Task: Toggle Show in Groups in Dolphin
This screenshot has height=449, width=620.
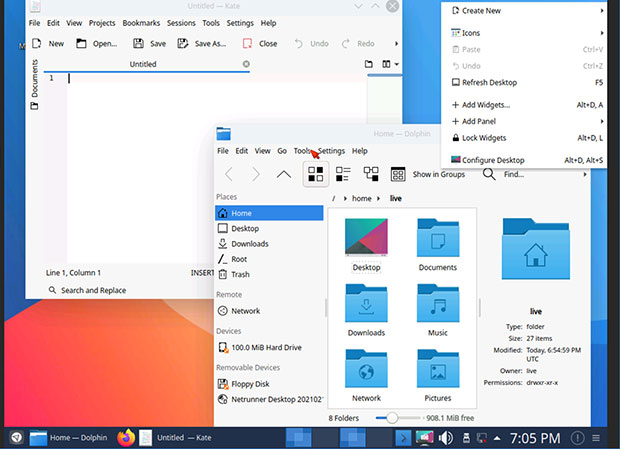Action: click(428, 174)
